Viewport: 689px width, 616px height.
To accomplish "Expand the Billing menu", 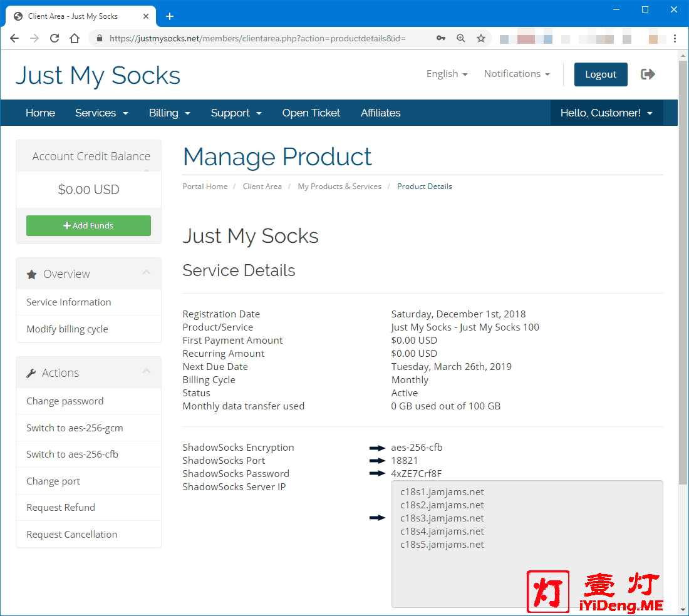I will tap(170, 113).
